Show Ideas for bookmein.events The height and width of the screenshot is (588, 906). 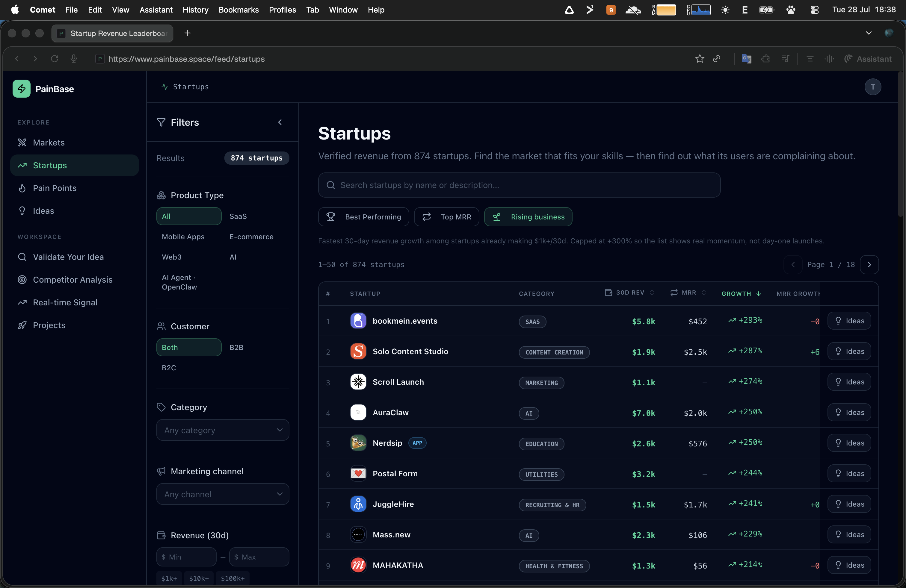[849, 321]
